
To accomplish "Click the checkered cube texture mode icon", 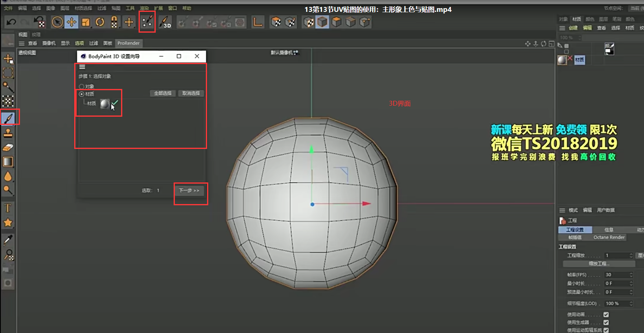I will 309,22.
